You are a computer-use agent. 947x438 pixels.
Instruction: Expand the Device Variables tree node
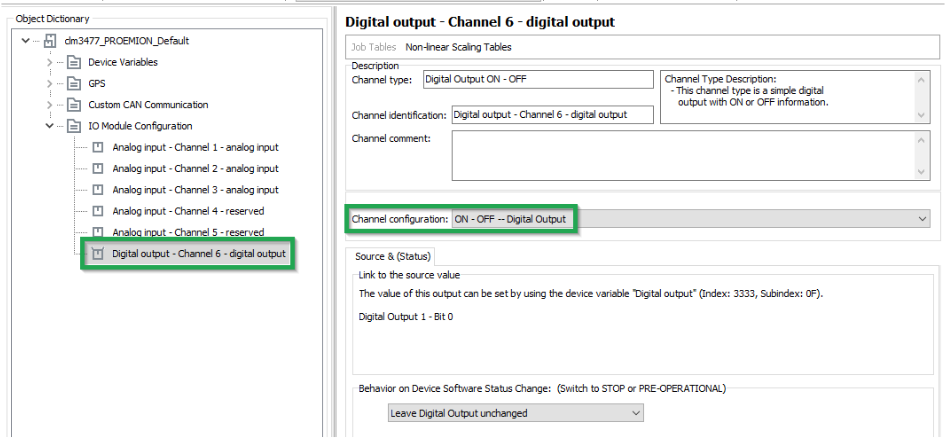(x=49, y=62)
